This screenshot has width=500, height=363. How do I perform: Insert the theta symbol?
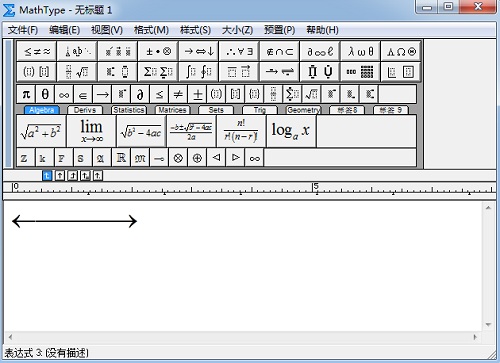pos(45,94)
